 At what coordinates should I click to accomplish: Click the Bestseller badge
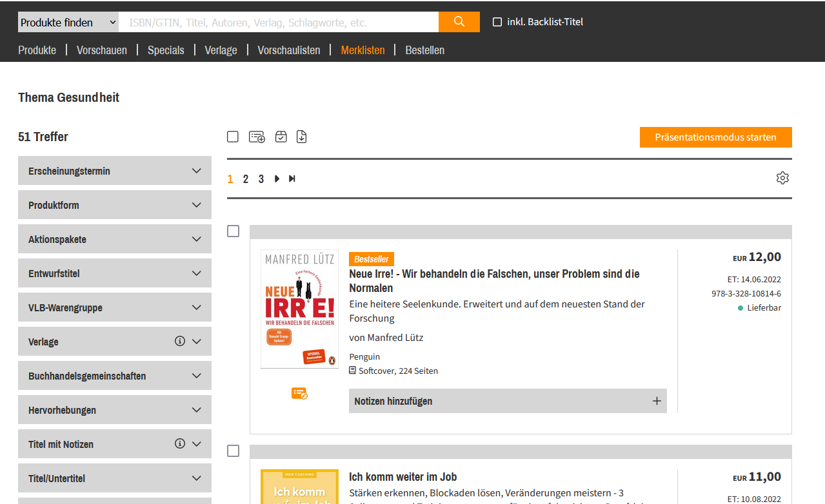[372, 259]
